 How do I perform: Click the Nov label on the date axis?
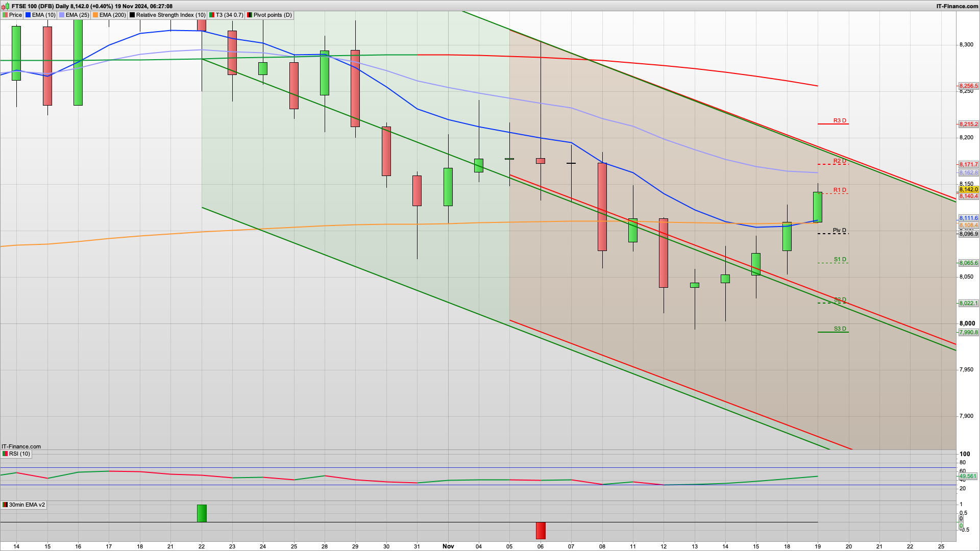[448, 546]
